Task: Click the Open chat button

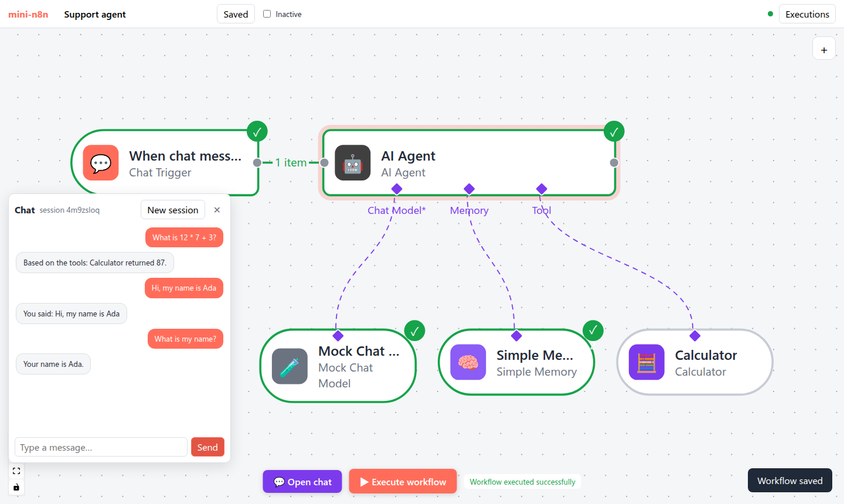Action: point(302,482)
